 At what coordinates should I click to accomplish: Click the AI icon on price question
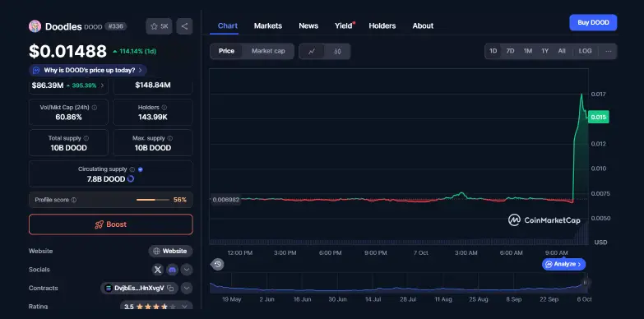coord(36,70)
